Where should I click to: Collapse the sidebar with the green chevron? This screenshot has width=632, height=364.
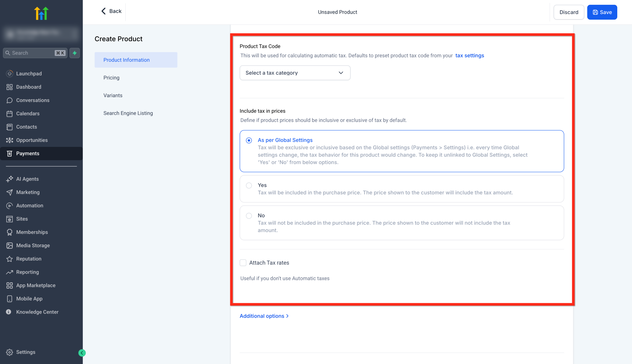click(x=81, y=353)
